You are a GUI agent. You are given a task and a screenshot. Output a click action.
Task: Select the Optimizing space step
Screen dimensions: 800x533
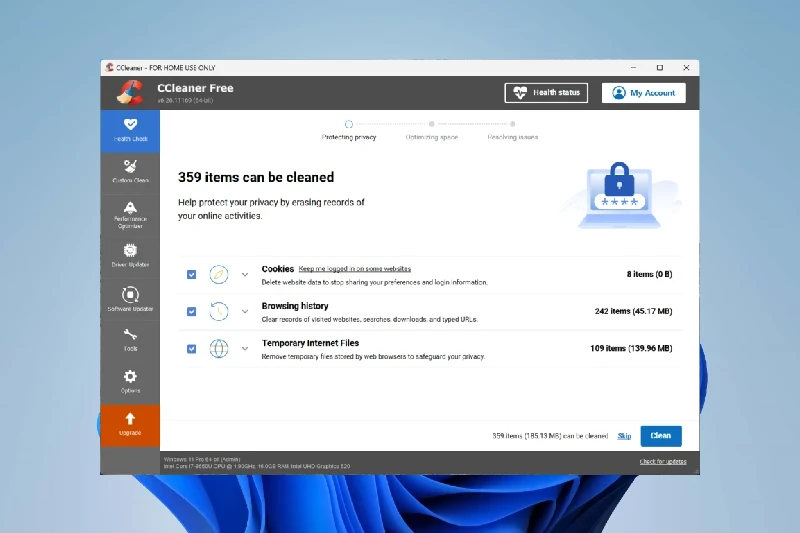(x=432, y=131)
